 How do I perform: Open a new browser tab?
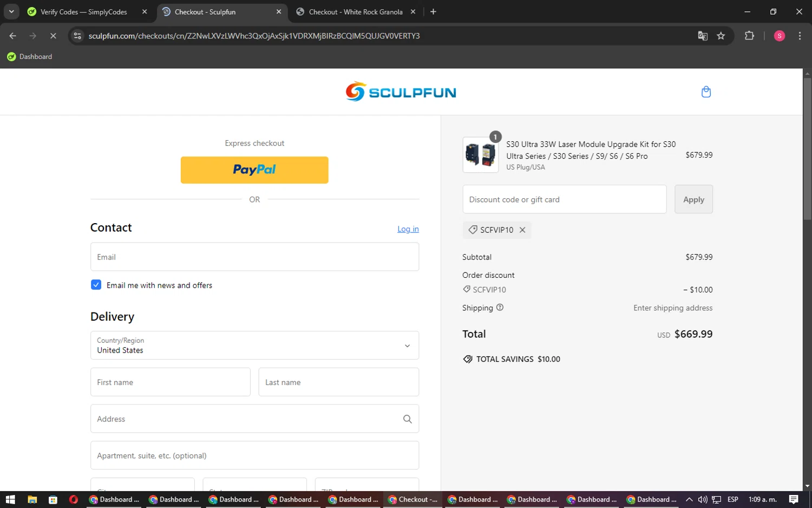pos(433,12)
